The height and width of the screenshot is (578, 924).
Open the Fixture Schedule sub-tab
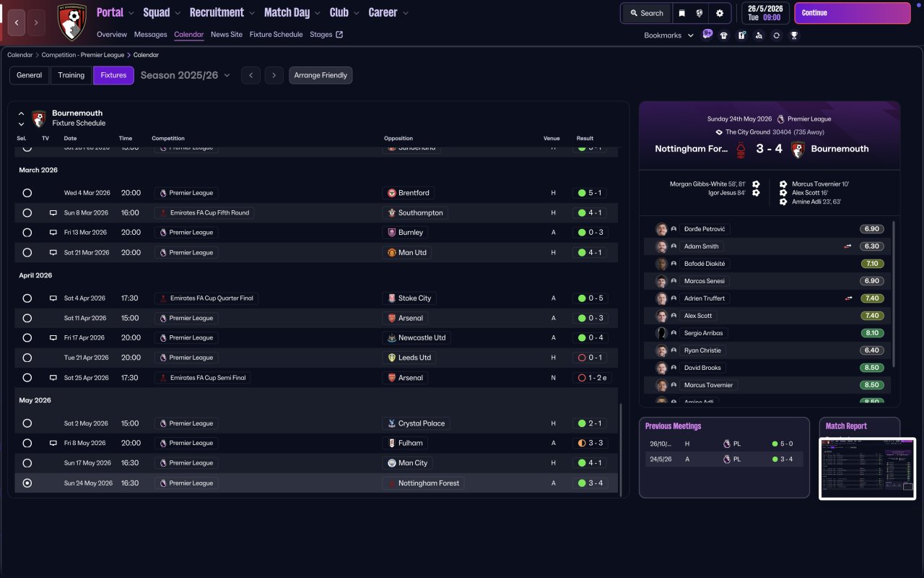(276, 35)
